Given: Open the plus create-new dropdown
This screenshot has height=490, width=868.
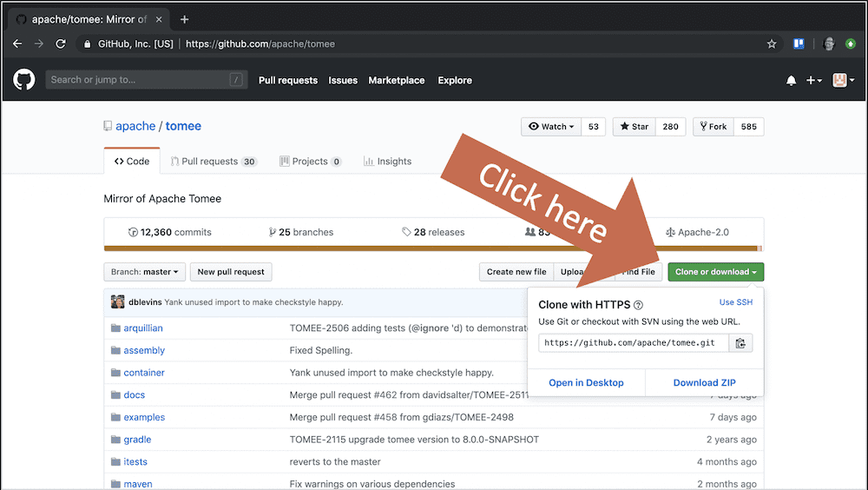Looking at the screenshot, I should click(x=813, y=81).
